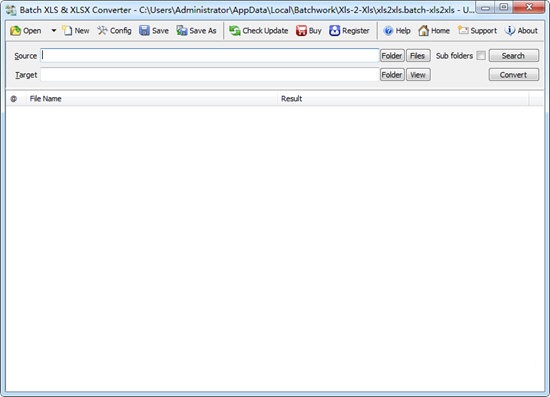The width and height of the screenshot is (550, 397).
Task: Click the View button
Action: point(418,75)
